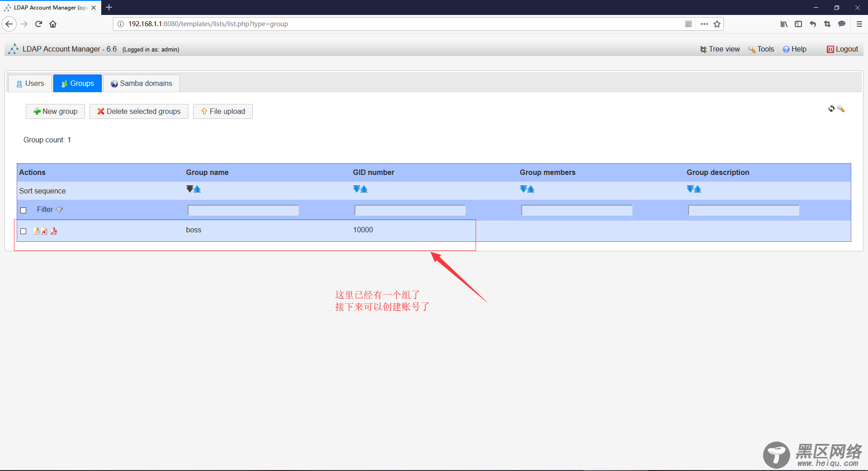Screen dimensions: 868x471
Task: Go back to previous page
Action: tap(9, 24)
